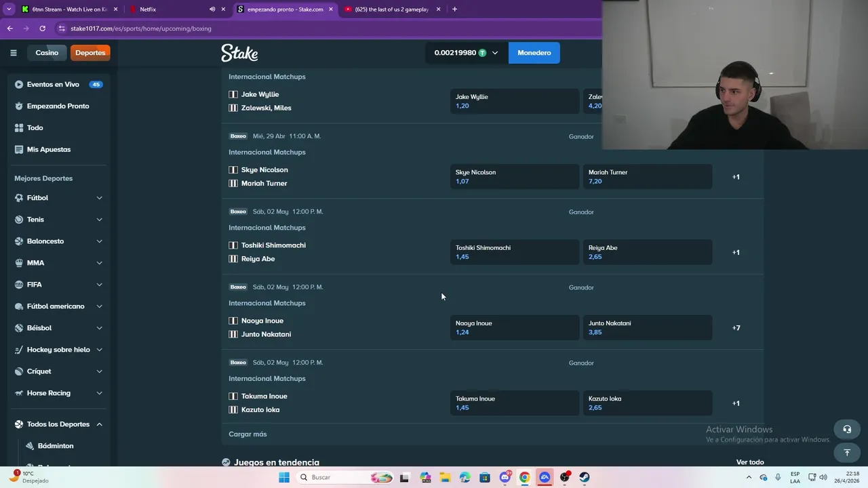This screenshot has height=488, width=868.
Task: Show +1 more markets for Nicolson vs Turner
Action: [x=736, y=177]
